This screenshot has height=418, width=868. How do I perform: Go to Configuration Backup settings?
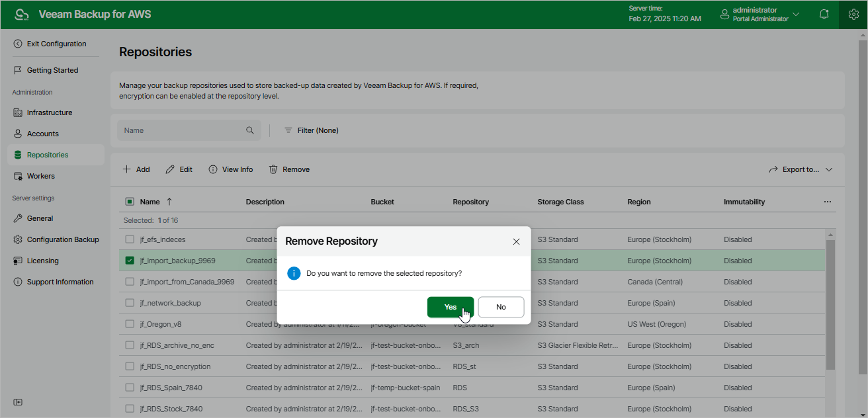[x=63, y=239]
